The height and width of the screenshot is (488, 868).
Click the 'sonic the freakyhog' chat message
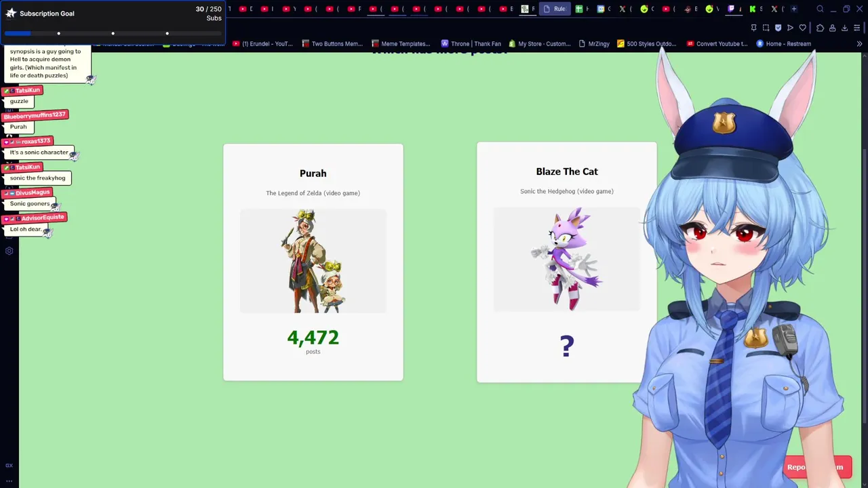38,178
